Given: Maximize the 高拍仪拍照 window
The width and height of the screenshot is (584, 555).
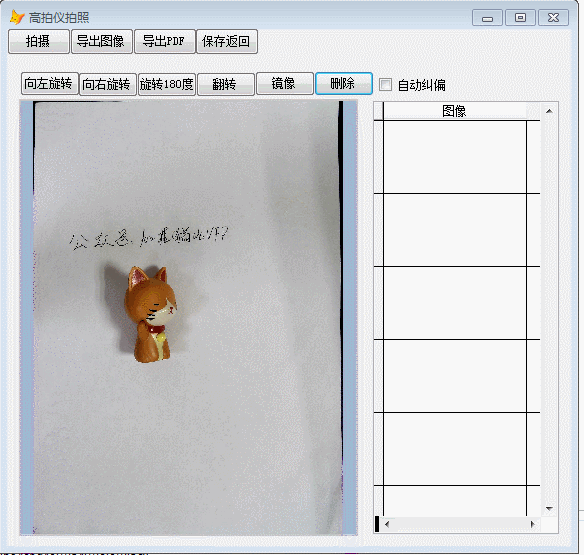Looking at the screenshot, I should (520, 18).
